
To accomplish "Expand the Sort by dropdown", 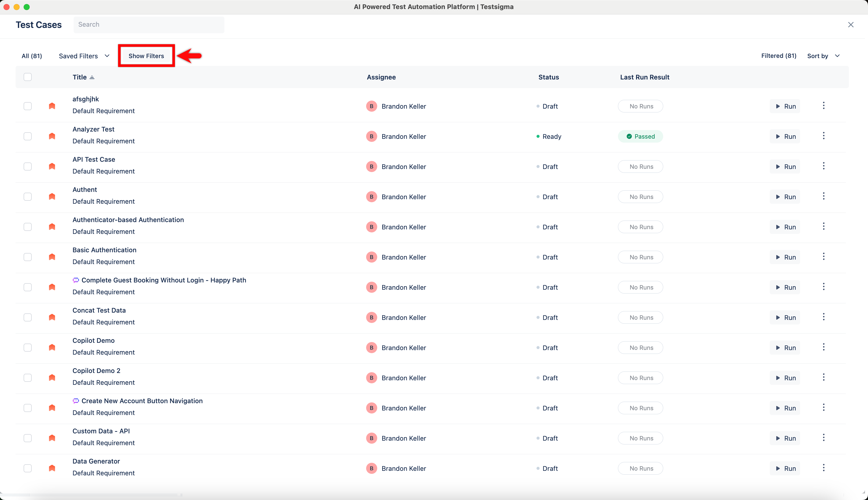I will point(824,56).
